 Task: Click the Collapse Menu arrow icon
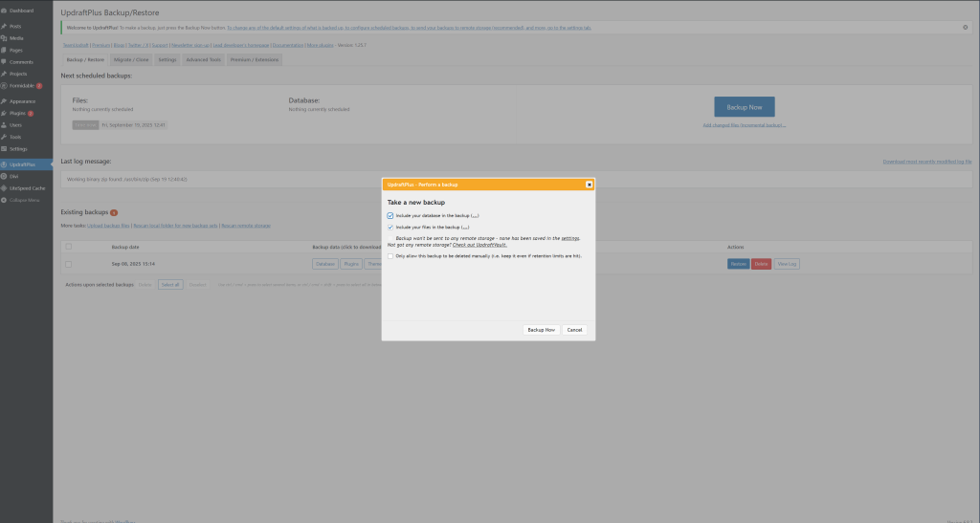click(5, 200)
